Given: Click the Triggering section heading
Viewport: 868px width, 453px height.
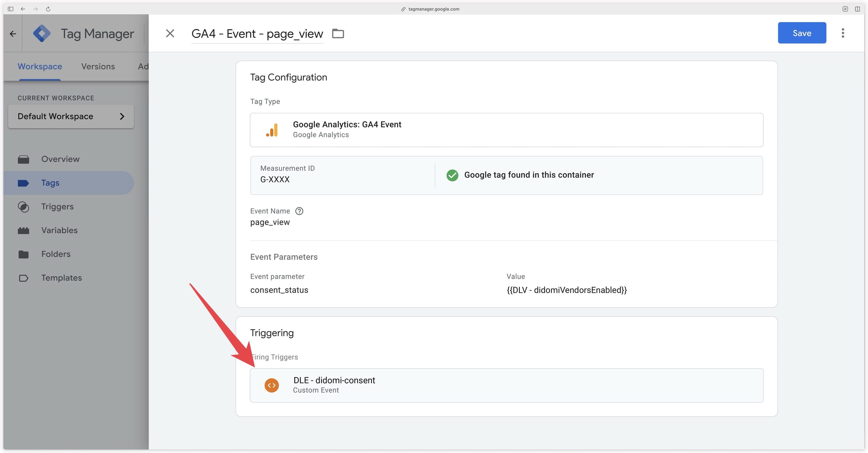Looking at the screenshot, I should tap(272, 333).
